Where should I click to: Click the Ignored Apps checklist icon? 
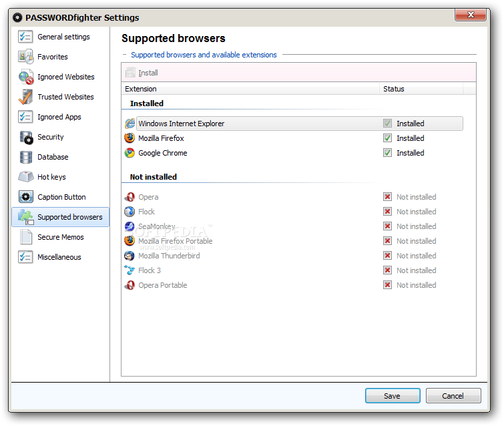tap(25, 117)
